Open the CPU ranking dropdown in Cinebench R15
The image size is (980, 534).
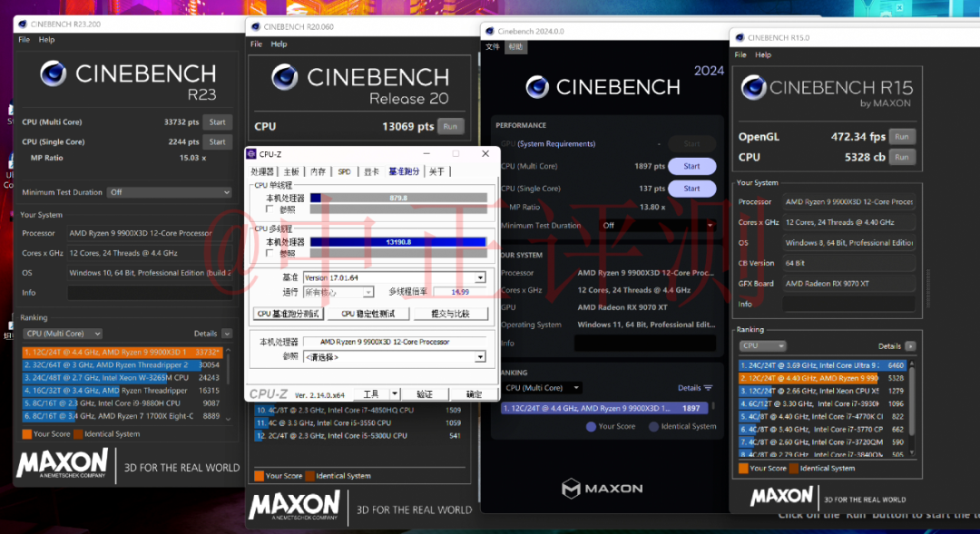pyautogui.click(x=762, y=346)
